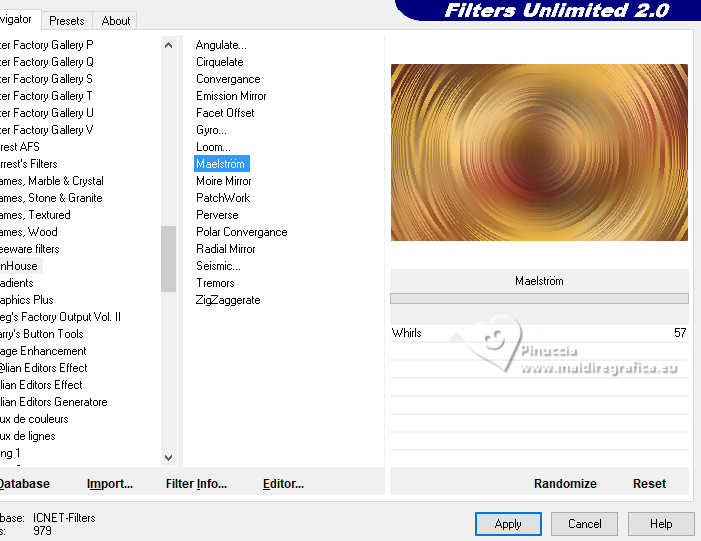Select Image Enhancement category
The width and height of the screenshot is (701, 541).
coord(43,351)
